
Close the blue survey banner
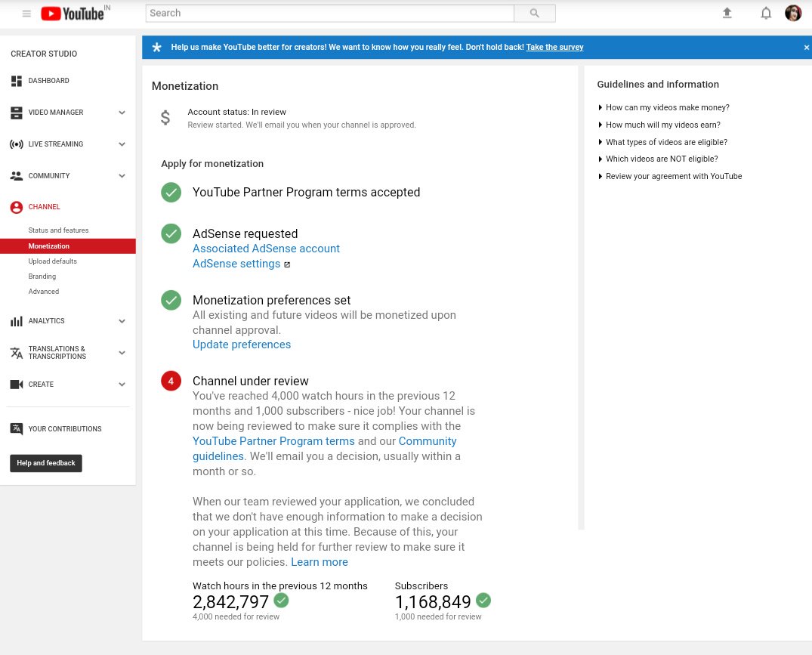click(806, 48)
